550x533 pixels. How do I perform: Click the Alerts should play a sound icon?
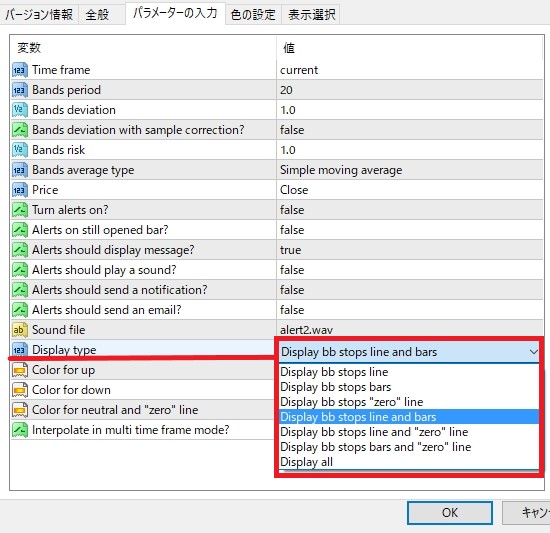pyautogui.click(x=20, y=270)
